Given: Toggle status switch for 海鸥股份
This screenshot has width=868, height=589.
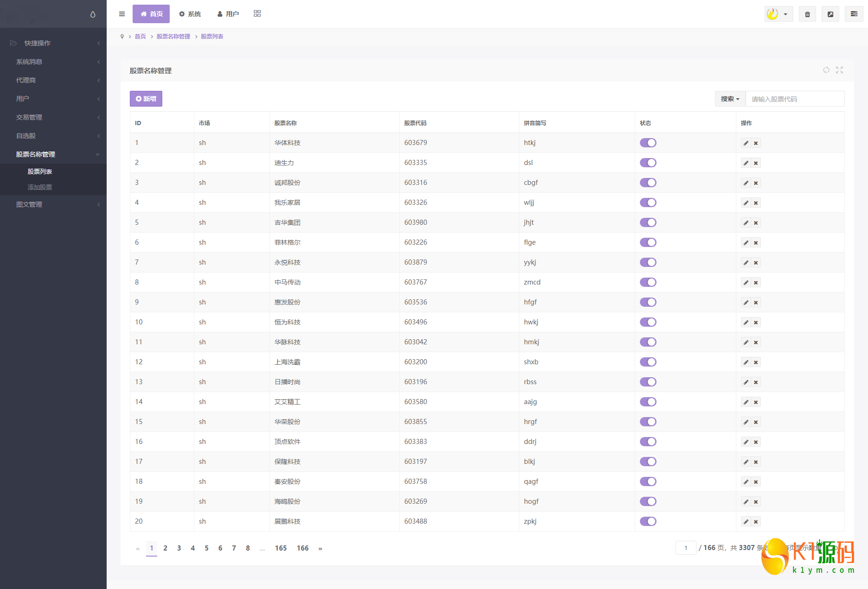Looking at the screenshot, I should tap(648, 501).
